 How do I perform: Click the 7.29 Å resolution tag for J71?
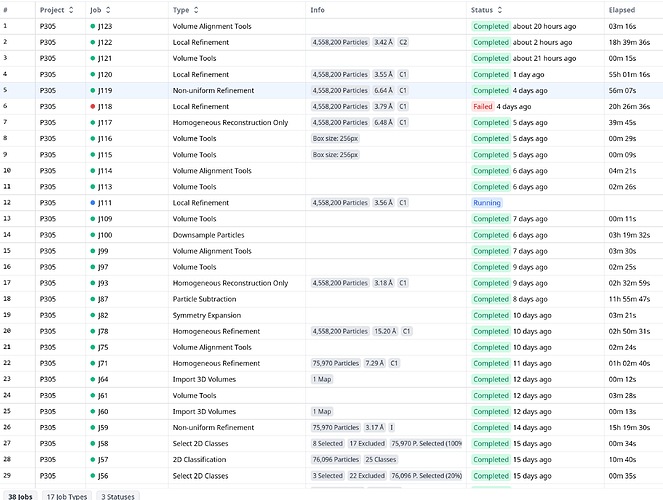375,363
